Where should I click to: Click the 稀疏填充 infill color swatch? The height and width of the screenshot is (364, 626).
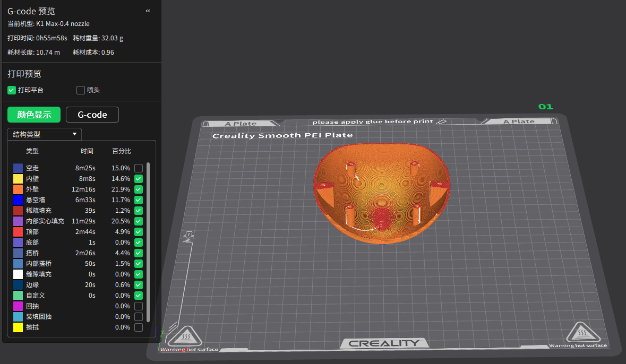(18, 211)
